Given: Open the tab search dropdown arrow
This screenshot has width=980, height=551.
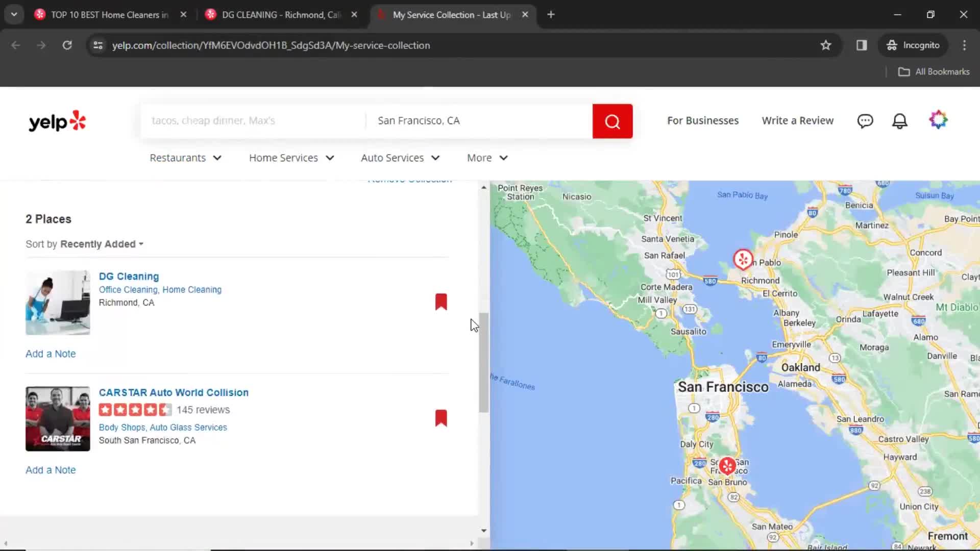Looking at the screenshot, I should point(14,15).
